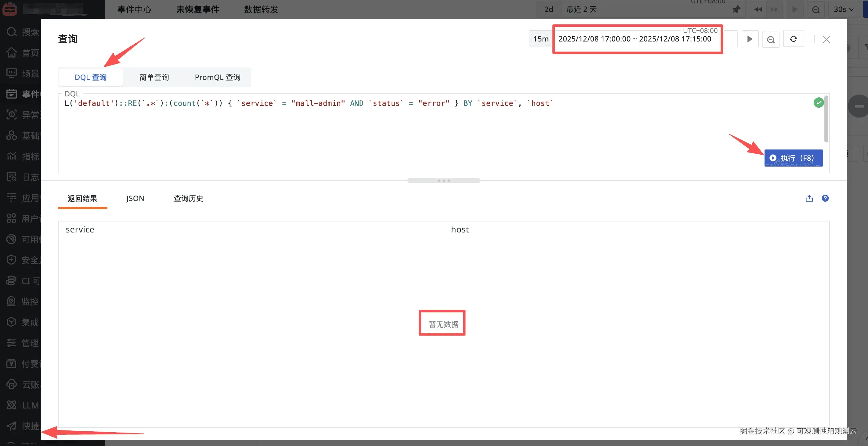868x446 pixels.
Task: Open the blue help question-mark icon
Action: pos(825,198)
